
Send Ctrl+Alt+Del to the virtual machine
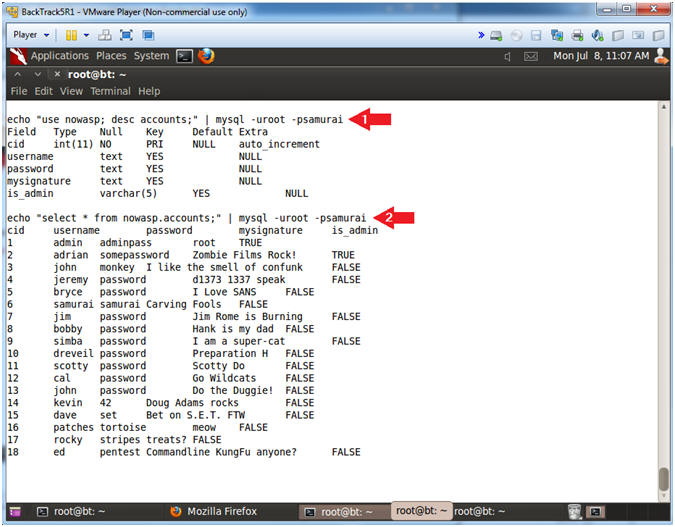tap(105, 35)
